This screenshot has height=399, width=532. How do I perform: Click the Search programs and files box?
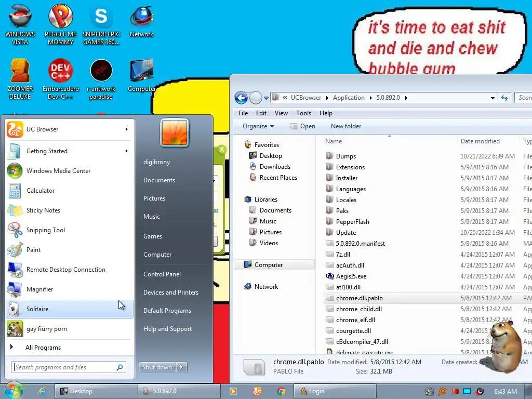[x=69, y=367]
